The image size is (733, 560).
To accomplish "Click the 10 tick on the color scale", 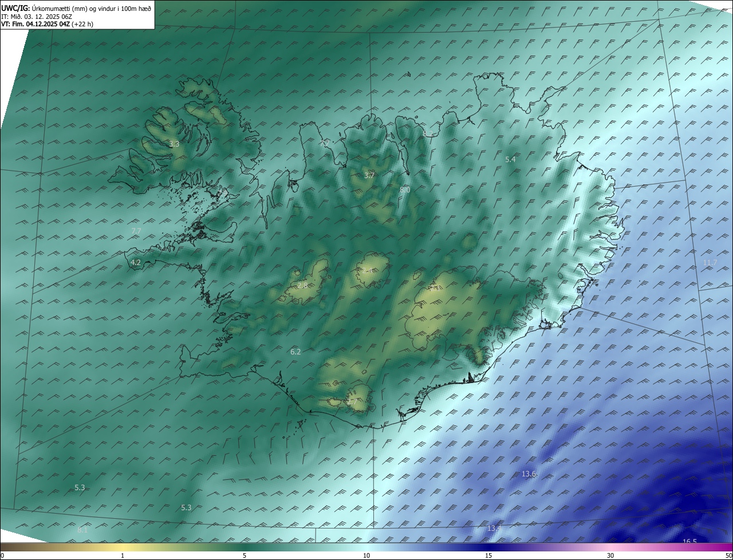I will (366, 555).
